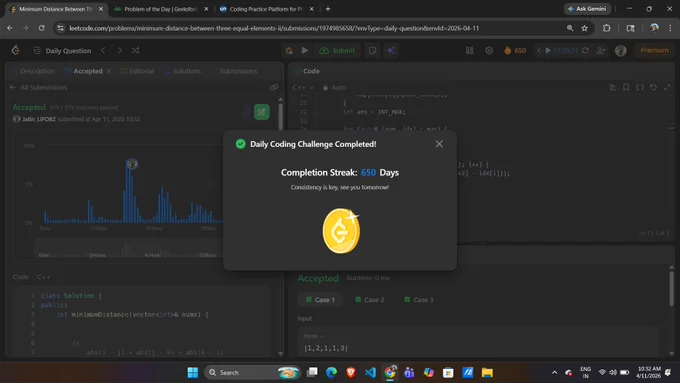Open the LeetCode settings gear

point(489,51)
